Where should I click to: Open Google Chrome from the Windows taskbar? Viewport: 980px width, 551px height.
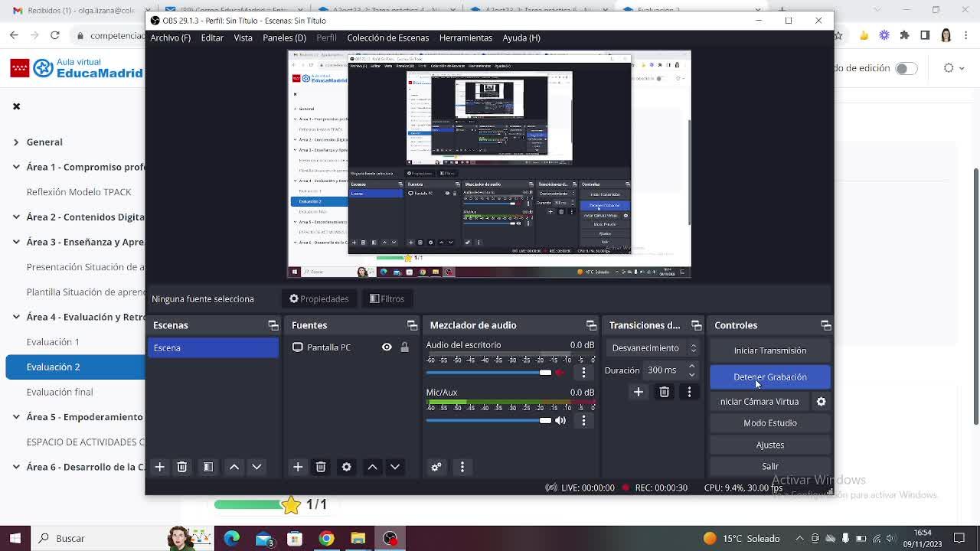pos(326,538)
